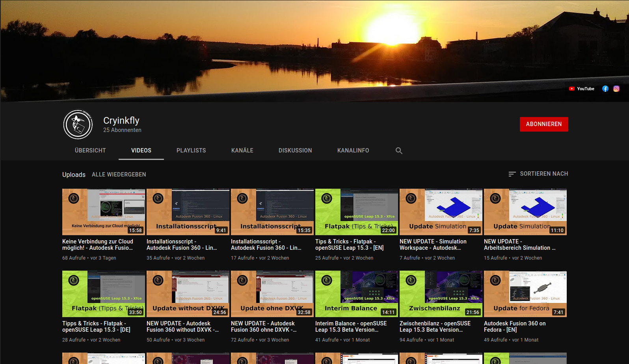629x364 pixels.
Task: Open the Facebook icon link in banner
Action: [x=605, y=89]
